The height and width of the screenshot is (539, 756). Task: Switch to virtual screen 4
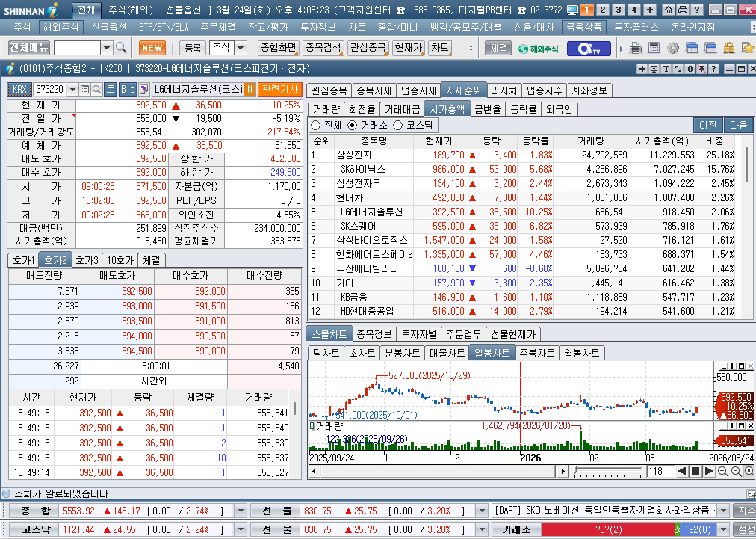tap(634, 10)
